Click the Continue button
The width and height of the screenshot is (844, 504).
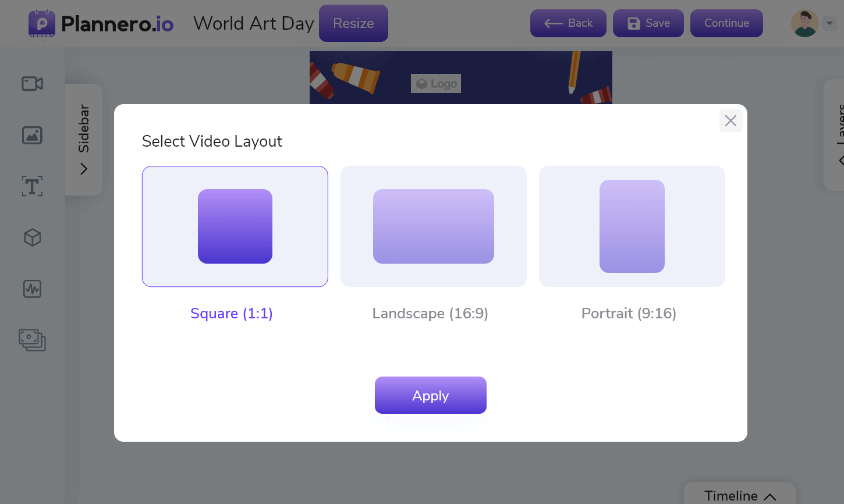726,23
